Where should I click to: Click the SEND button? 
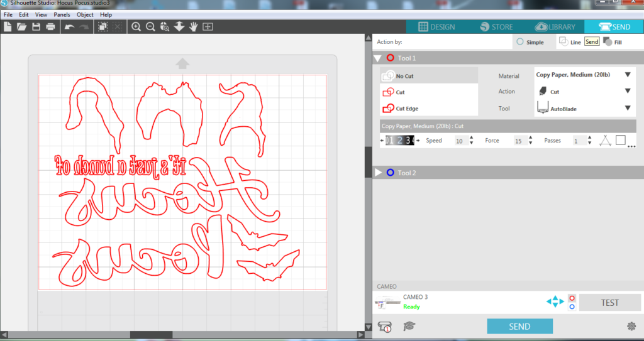tap(519, 326)
